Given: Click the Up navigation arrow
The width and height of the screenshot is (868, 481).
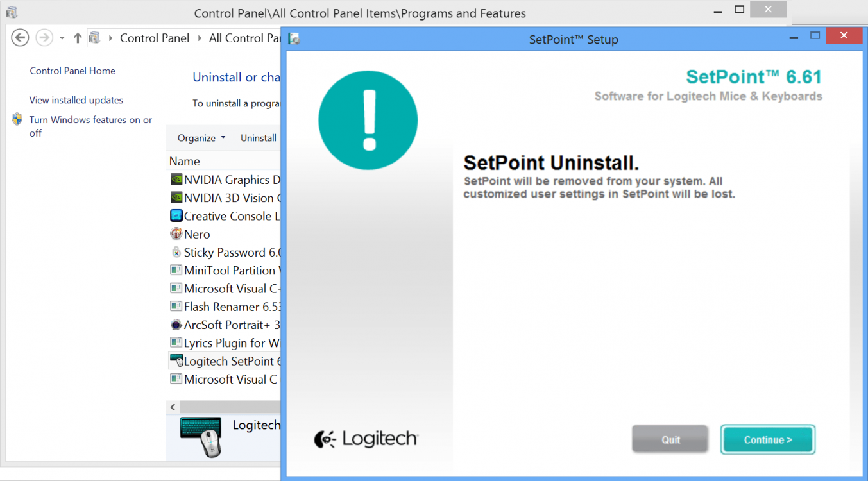Looking at the screenshot, I should click(77, 37).
